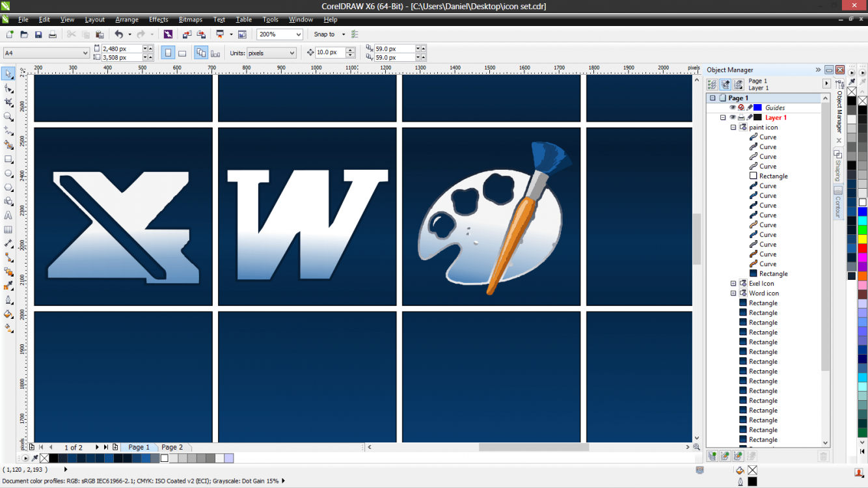Click the Options icon beside Snap to
This screenshot has height=488, width=868.
[x=355, y=34]
